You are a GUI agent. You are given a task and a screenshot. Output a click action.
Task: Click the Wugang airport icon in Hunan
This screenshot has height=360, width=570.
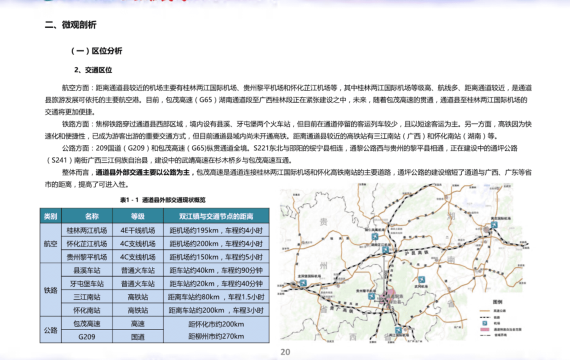pos(421,279)
